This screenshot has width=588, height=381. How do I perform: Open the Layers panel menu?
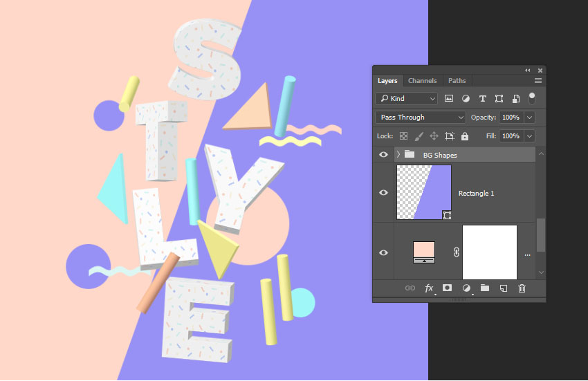coord(538,81)
